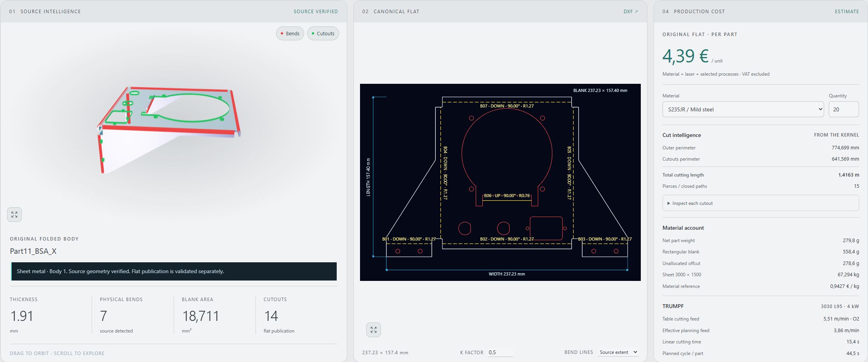Click the 3030 L95 · 4 kW machine spec
The height and width of the screenshot is (362, 868).
coord(840,307)
